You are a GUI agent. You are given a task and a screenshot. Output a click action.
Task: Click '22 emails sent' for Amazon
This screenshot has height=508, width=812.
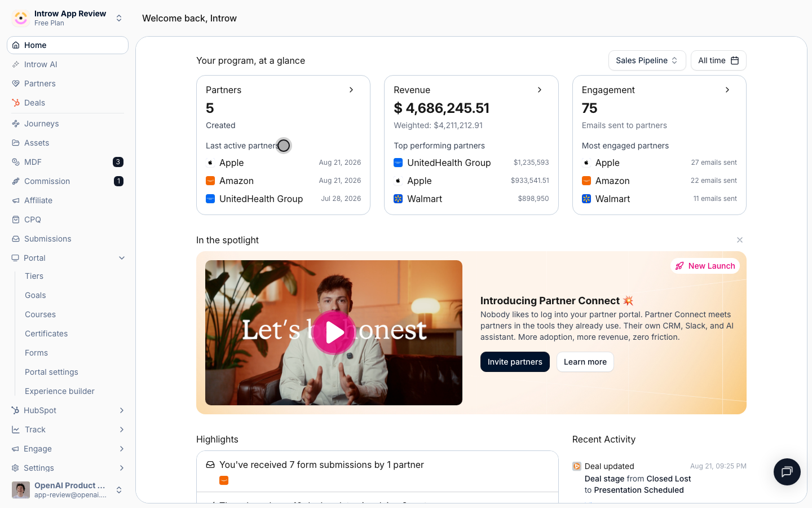click(714, 181)
